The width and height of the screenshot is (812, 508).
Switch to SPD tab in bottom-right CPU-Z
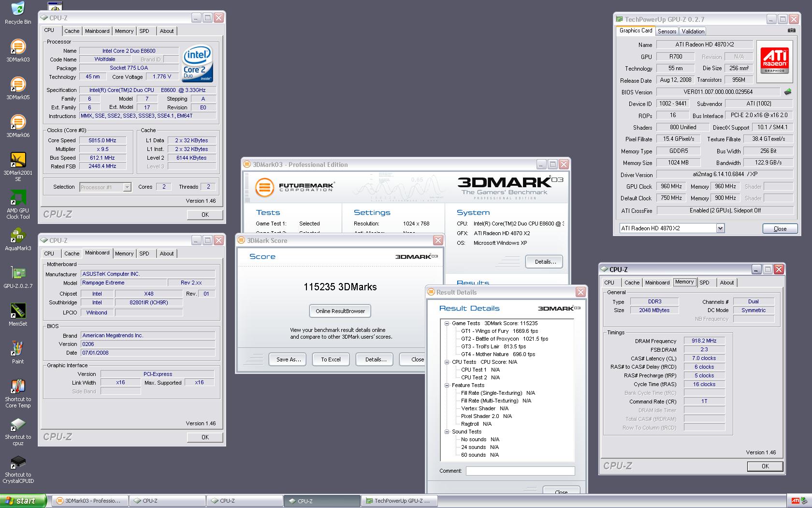pos(705,283)
